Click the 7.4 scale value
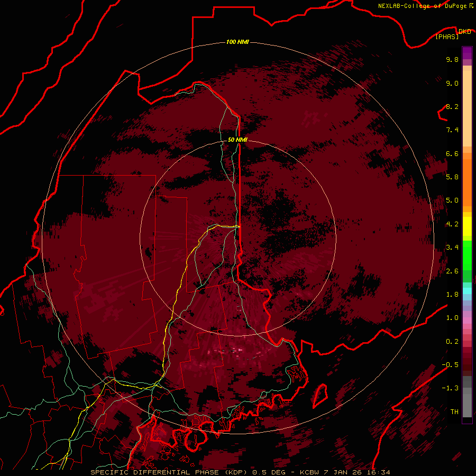This screenshot has width=476, height=476. coord(452,130)
